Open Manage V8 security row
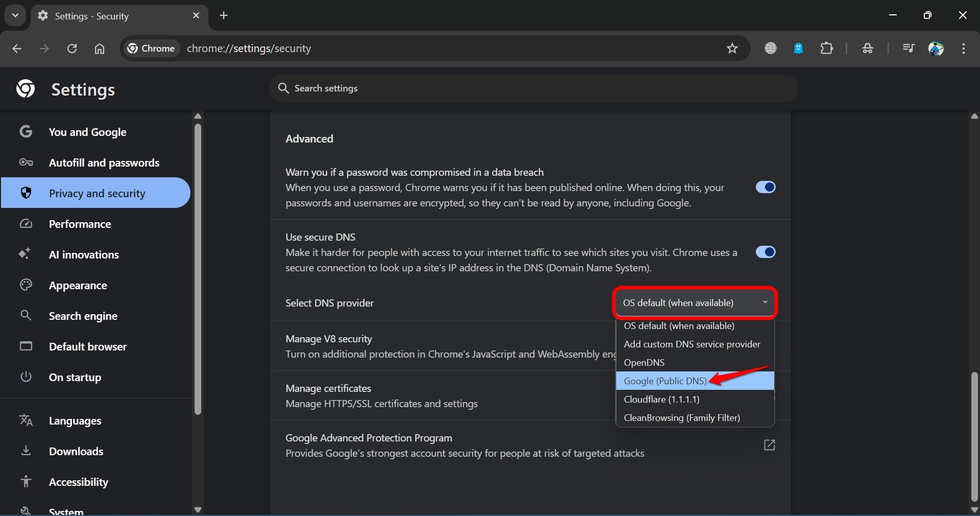Screen dimensions: 980x516 (x=443, y=346)
